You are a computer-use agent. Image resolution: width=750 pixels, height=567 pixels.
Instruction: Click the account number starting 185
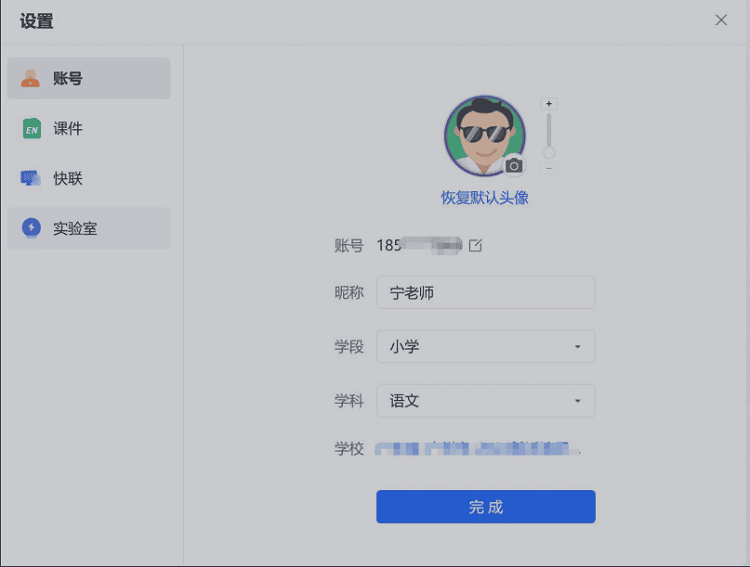[x=419, y=245]
